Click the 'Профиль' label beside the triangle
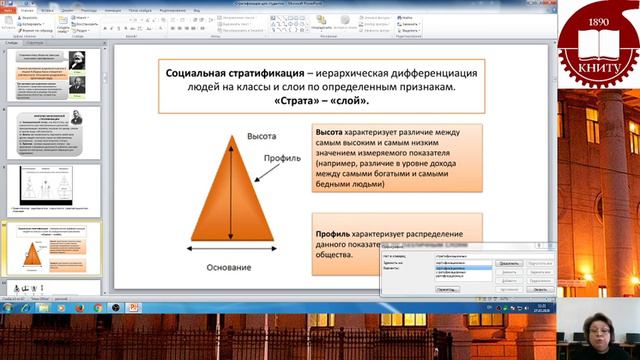640x360 pixels. tap(282, 158)
